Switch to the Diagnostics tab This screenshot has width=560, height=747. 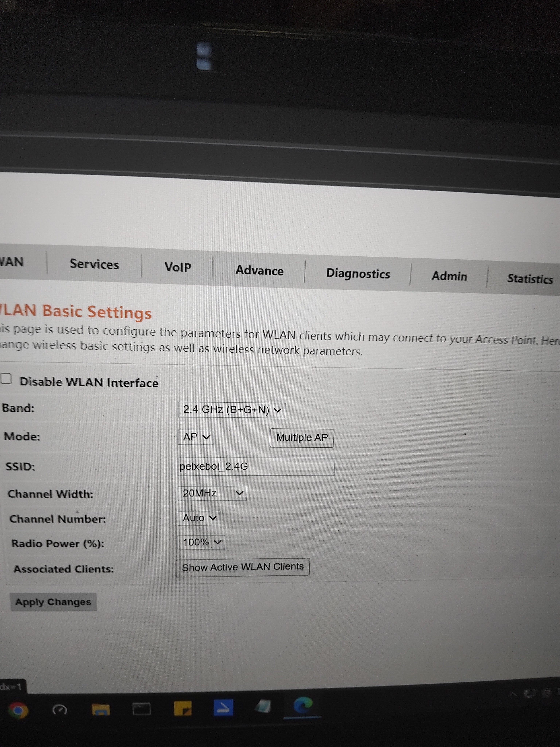[x=358, y=274]
